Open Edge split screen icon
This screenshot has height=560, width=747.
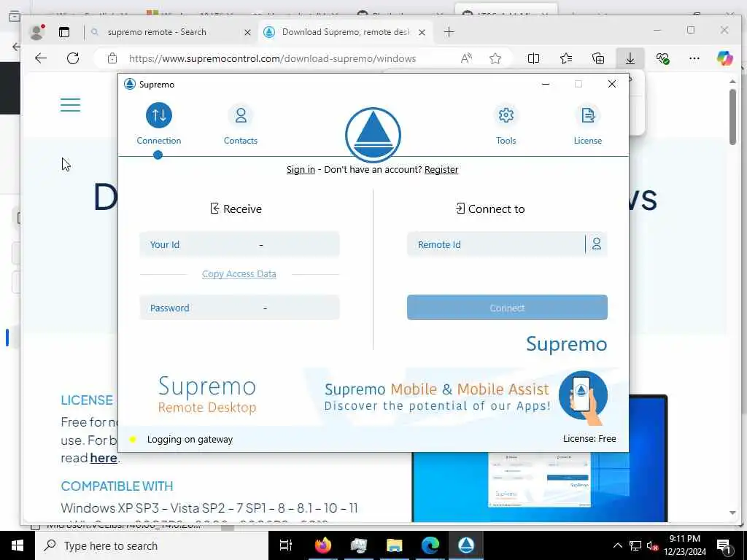coord(533,58)
